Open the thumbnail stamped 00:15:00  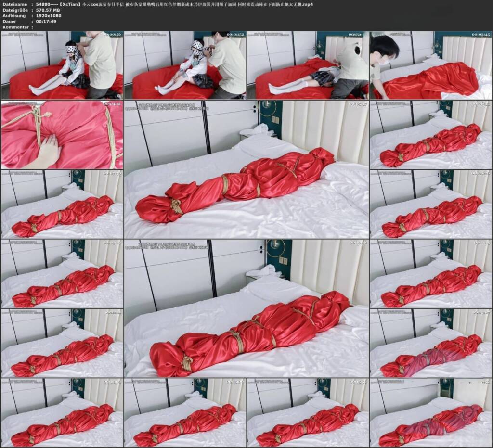click(x=185, y=412)
